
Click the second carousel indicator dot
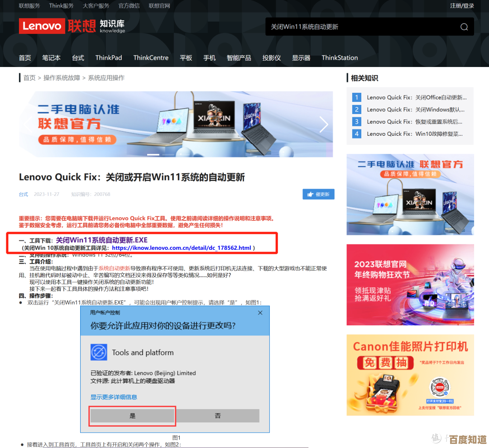pyautogui.click(x=168, y=154)
